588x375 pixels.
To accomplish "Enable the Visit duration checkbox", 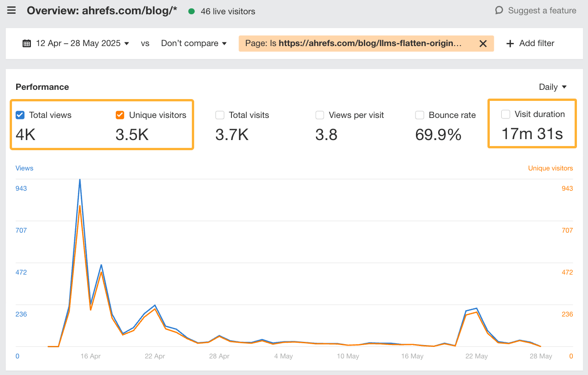I will tap(506, 114).
